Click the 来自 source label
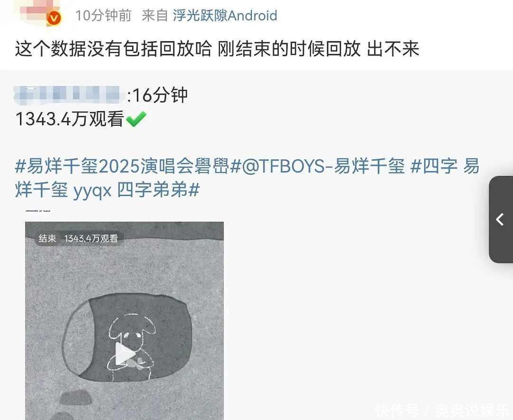Screen dimensions: 513x420 point(155,15)
